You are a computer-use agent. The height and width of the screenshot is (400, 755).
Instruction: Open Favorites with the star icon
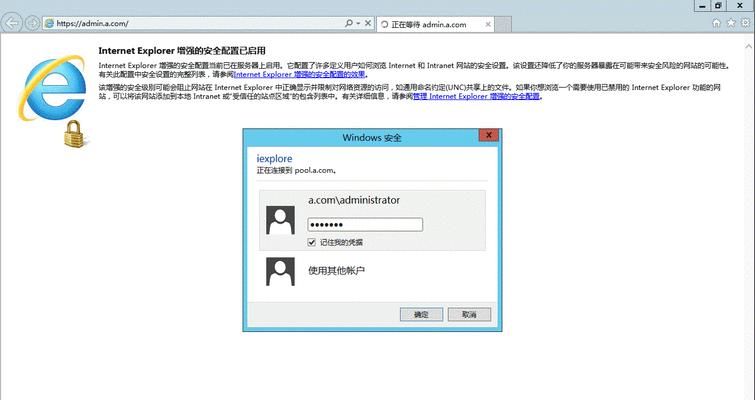pyautogui.click(x=731, y=23)
